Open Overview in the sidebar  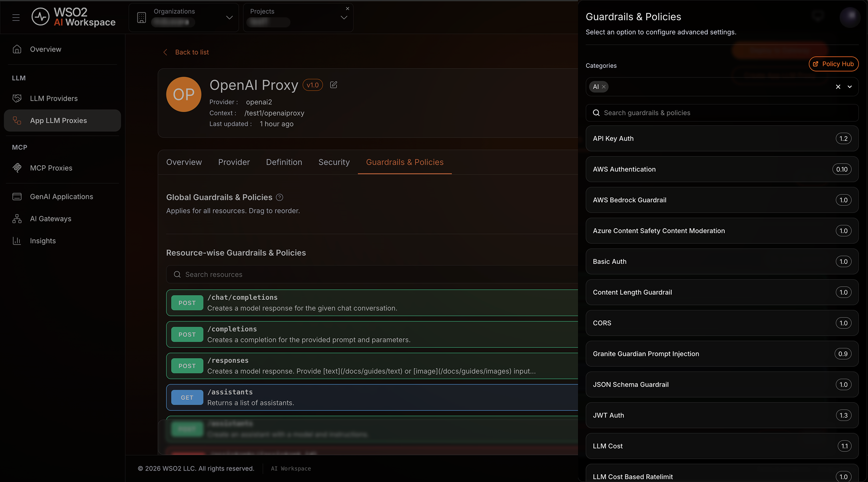[63, 49]
